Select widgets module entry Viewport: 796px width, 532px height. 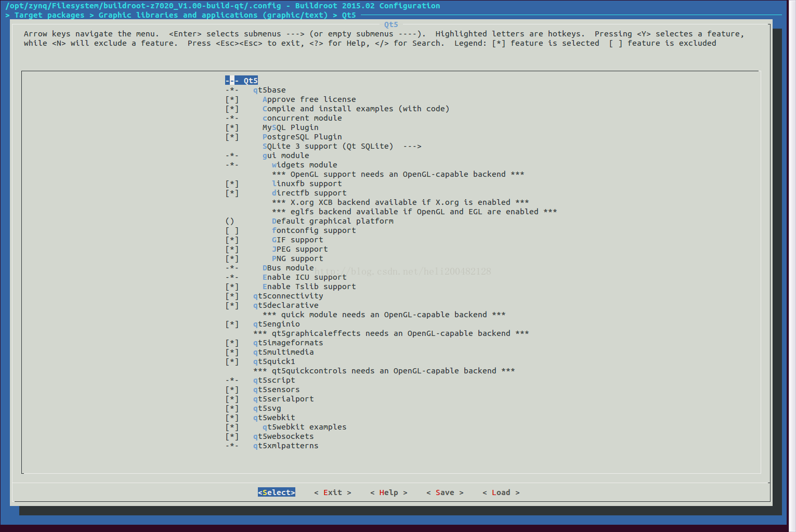click(304, 165)
